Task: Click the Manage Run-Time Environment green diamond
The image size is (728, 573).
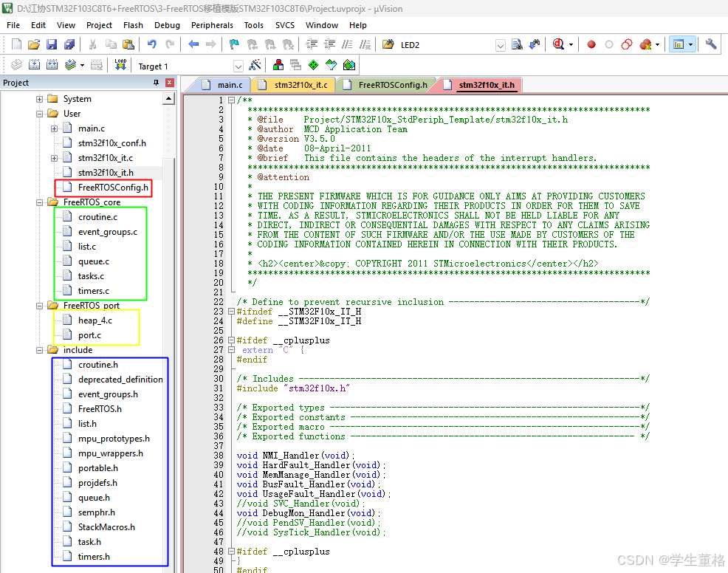Action: point(313,65)
